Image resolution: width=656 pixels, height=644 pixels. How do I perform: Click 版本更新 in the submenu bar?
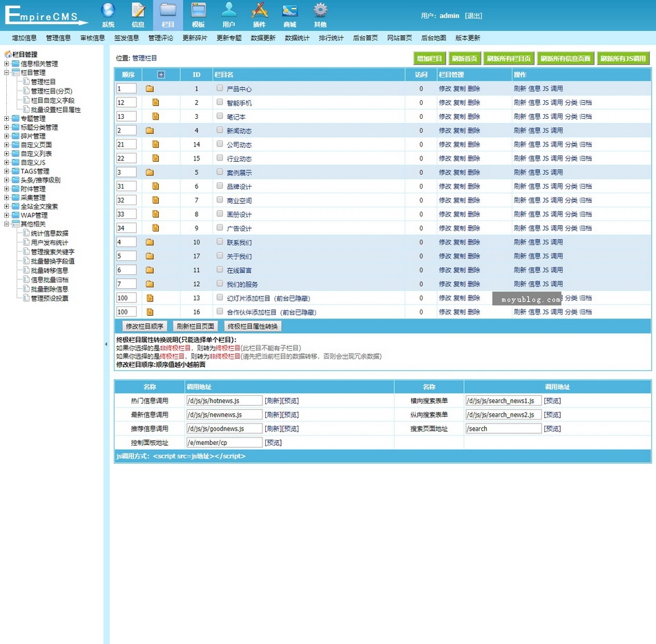click(x=467, y=38)
